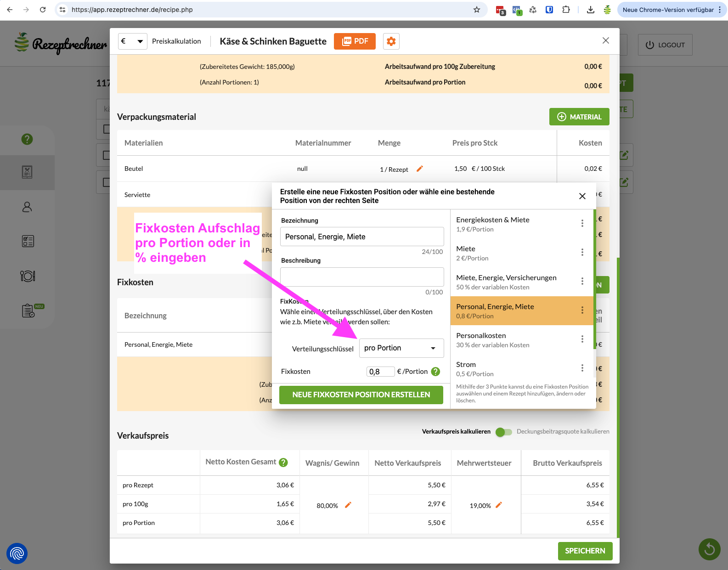The height and width of the screenshot is (570, 728).
Task: Close the Fixkosten position popup
Action: [x=582, y=196]
